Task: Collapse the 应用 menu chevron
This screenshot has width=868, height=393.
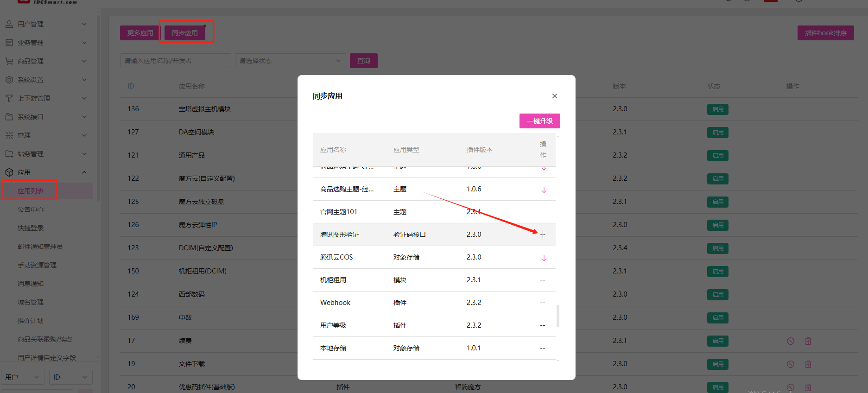Action: pyautogui.click(x=84, y=172)
